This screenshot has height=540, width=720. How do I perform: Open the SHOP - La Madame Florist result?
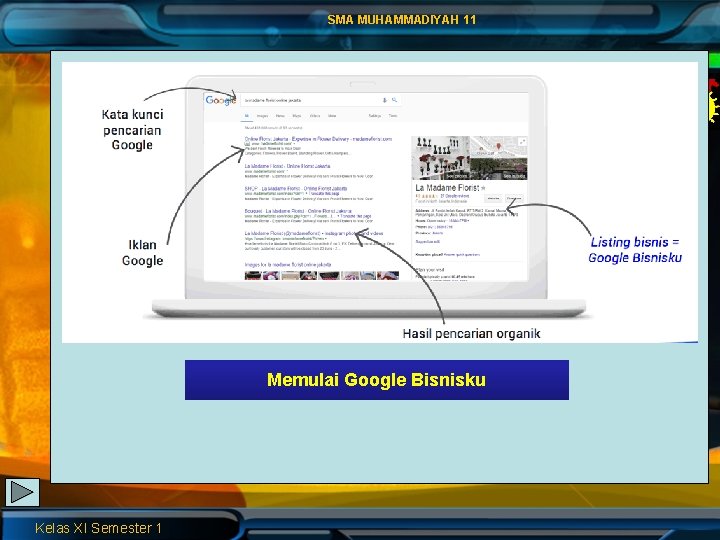click(296, 189)
